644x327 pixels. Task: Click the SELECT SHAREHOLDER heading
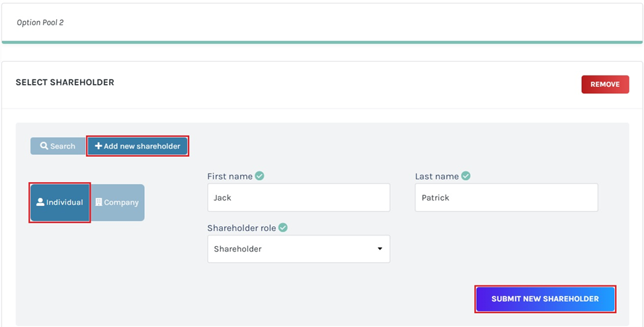[x=65, y=83]
